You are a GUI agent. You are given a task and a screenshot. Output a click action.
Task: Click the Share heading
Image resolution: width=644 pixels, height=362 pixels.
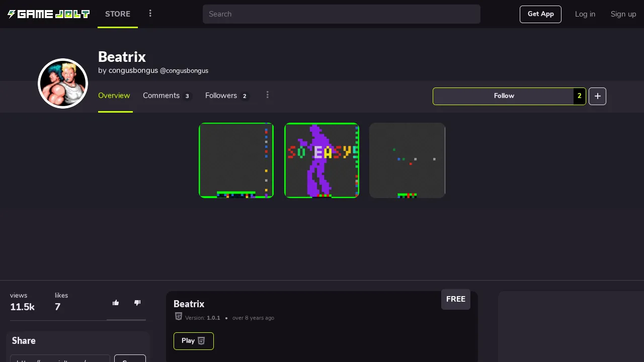[x=24, y=341]
